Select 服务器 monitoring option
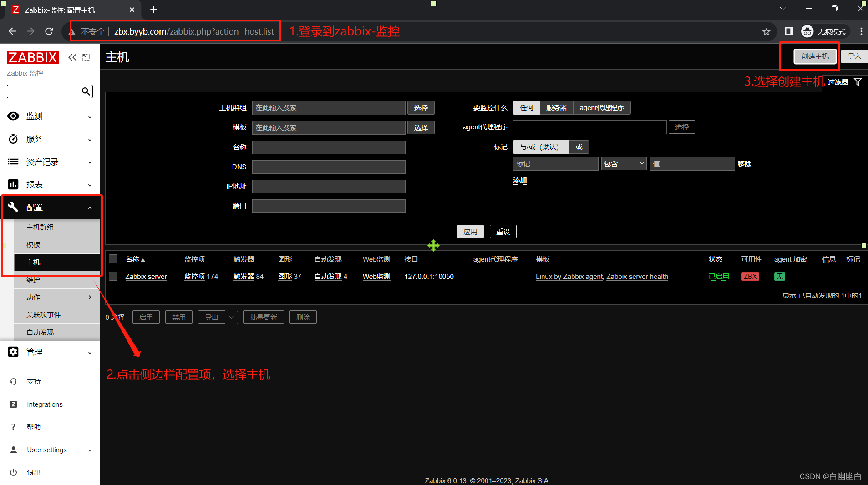The image size is (868, 485). tap(556, 108)
